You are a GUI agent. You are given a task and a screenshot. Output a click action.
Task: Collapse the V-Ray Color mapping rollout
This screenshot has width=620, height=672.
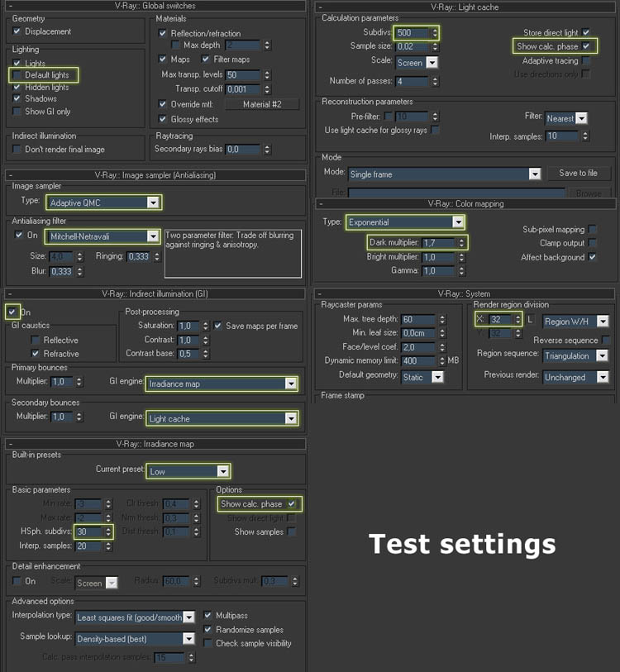point(321,203)
